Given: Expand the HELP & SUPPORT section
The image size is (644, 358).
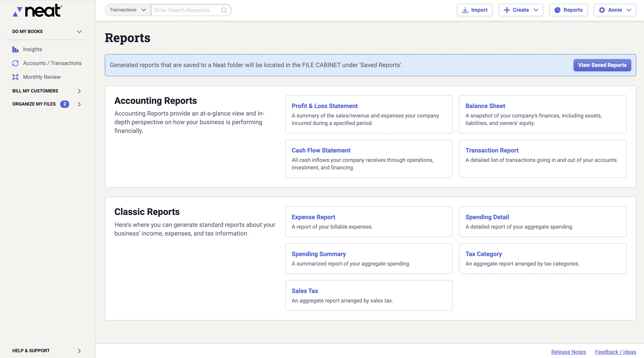Looking at the screenshot, I should pos(79,351).
